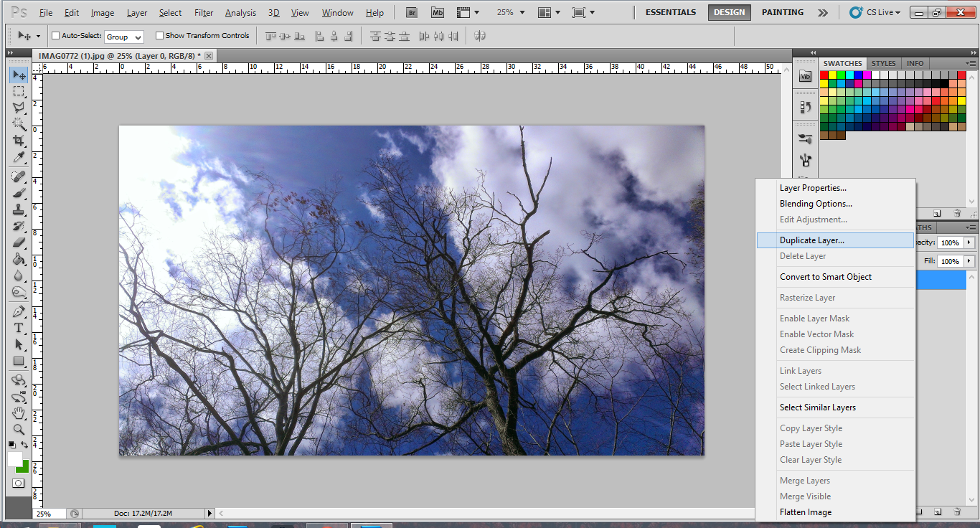This screenshot has height=528, width=980.
Task: Select the Clone Stamp tool
Action: pos(19,210)
